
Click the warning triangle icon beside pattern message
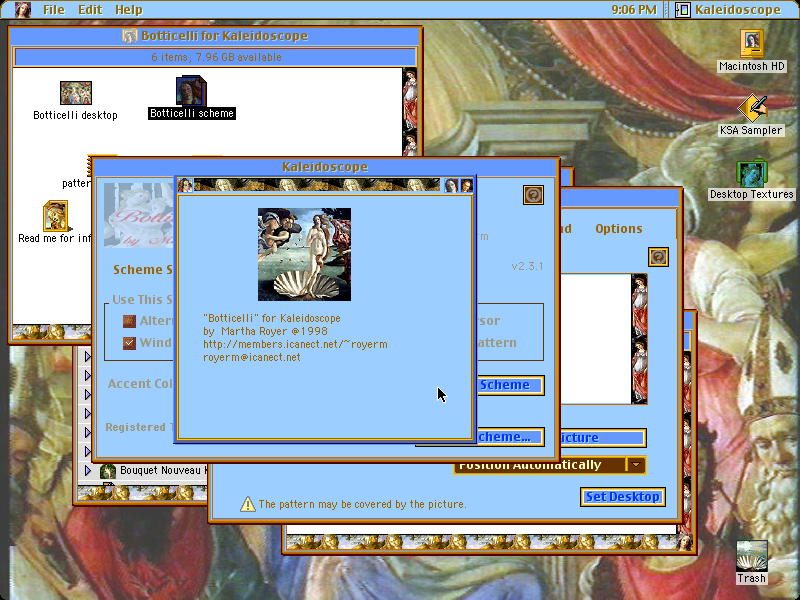click(x=247, y=504)
